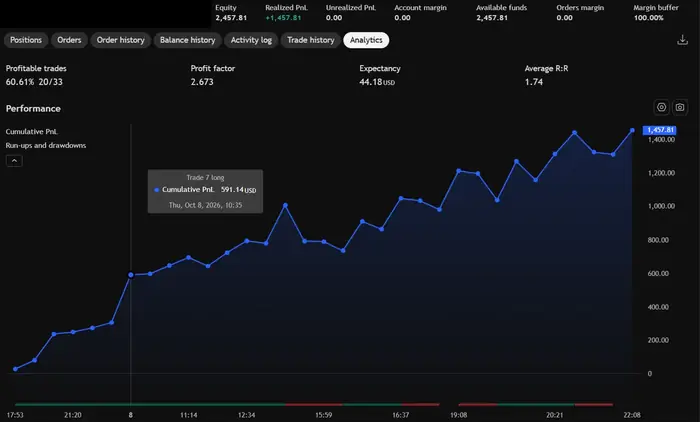Click the Profit factor value 2.673
The height and width of the screenshot is (422, 700).
coord(202,82)
